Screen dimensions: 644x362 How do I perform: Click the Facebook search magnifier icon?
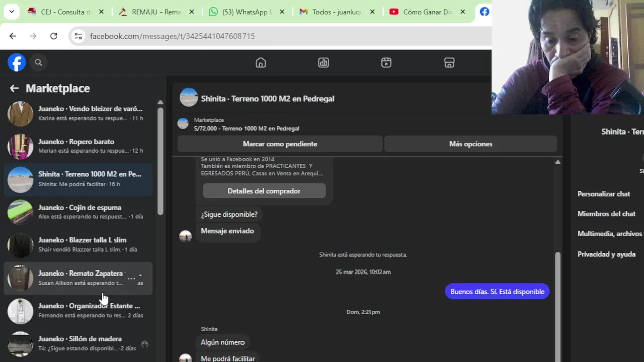tap(38, 63)
